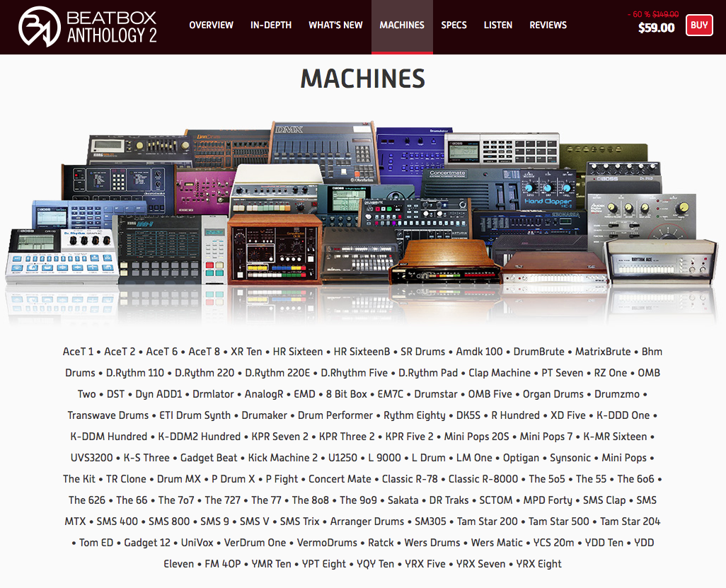Image resolution: width=726 pixels, height=588 pixels.
Task: Click the Hand Clapper machine image
Action: (547, 191)
